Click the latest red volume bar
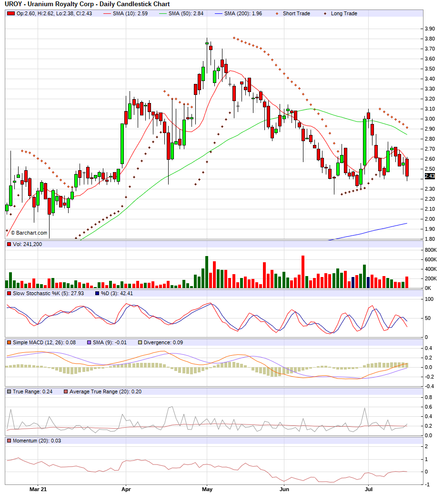 coord(407,282)
